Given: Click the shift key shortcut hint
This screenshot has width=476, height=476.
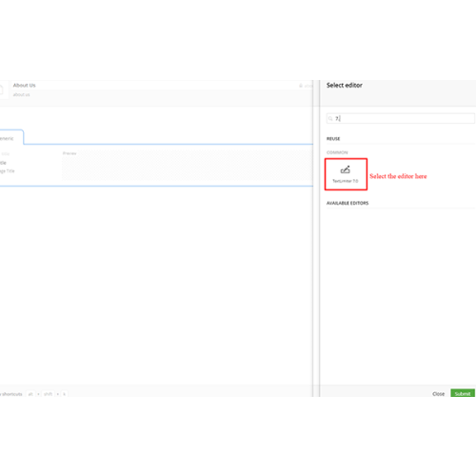Looking at the screenshot, I should [x=48, y=394].
